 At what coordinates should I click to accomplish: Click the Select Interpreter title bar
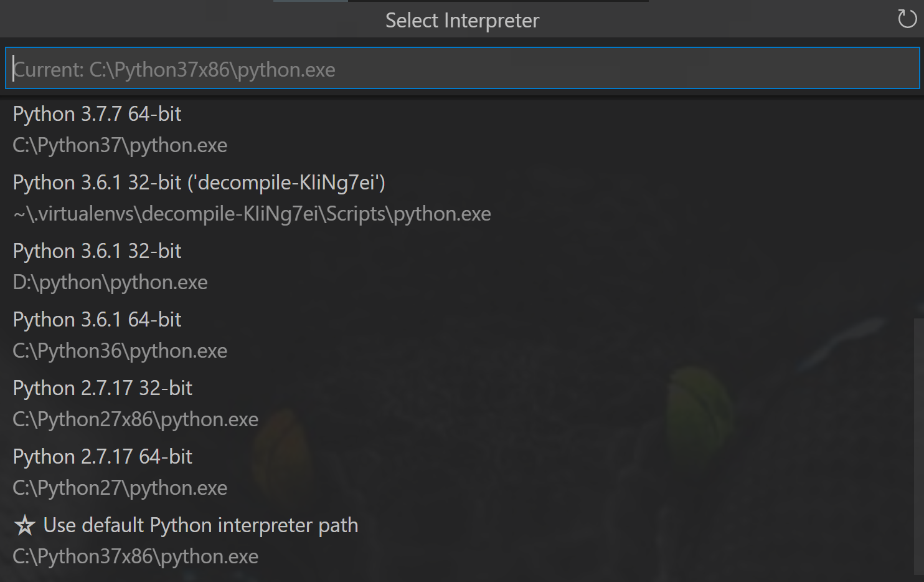point(462,20)
